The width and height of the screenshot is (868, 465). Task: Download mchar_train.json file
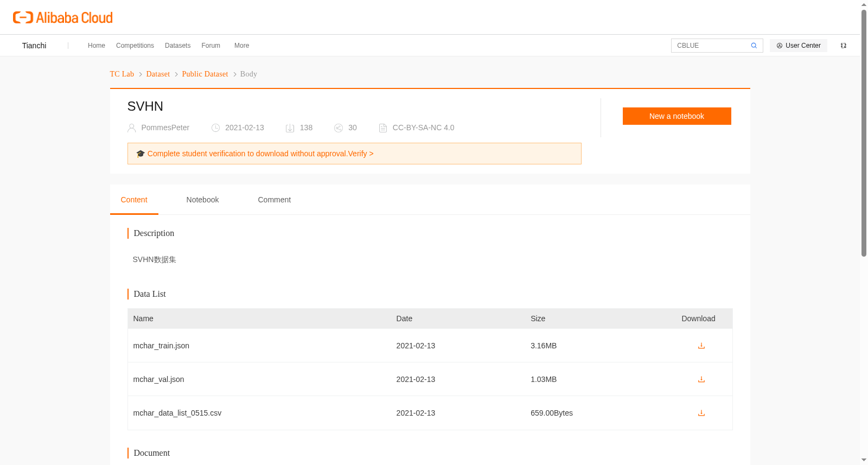click(x=701, y=346)
